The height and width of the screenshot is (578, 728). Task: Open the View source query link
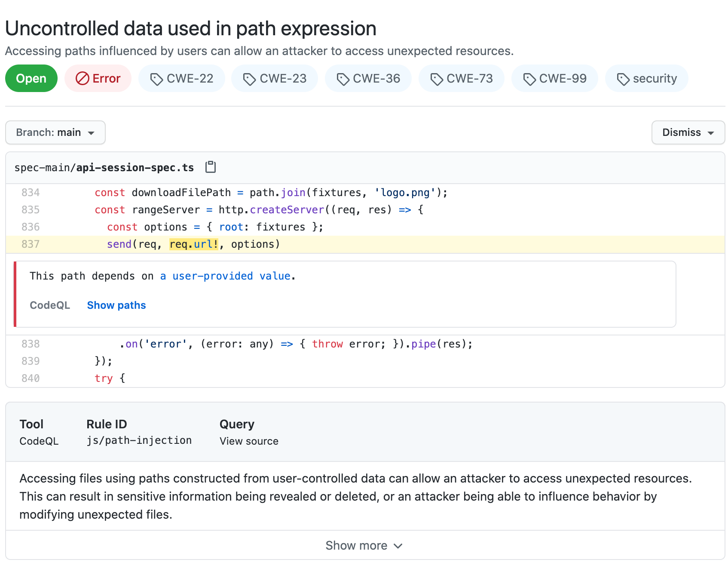248,441
